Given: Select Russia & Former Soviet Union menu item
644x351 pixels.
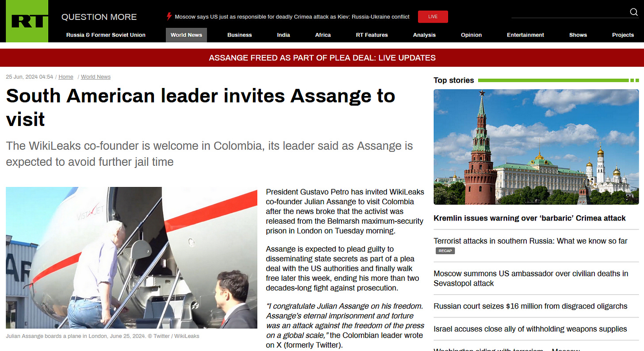Looking at the screenshot, I should pyautogui.click(x=106, y=35).
